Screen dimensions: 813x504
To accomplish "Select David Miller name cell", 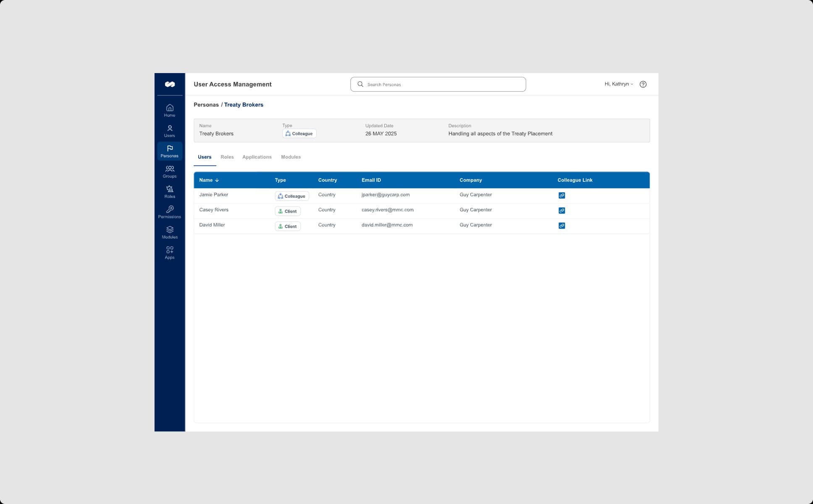I will click(x=212, y=225).
